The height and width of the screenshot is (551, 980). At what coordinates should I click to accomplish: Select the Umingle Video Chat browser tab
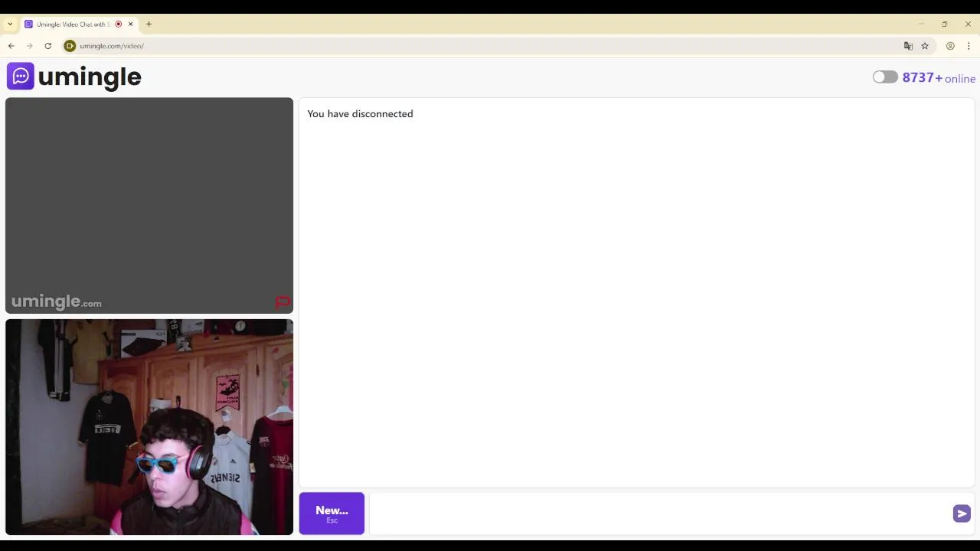79,24
